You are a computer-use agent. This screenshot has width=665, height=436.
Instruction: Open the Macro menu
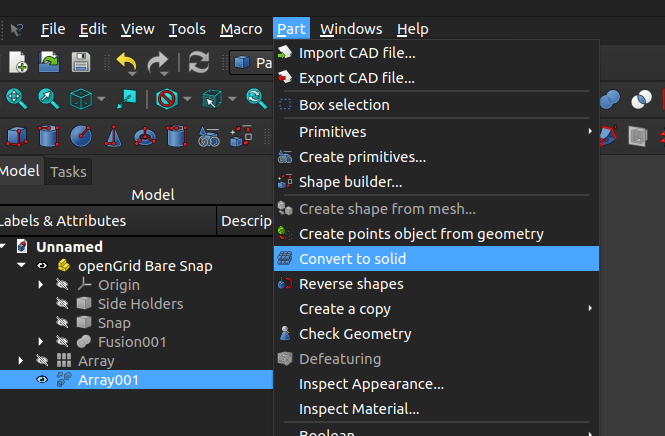pos(241,29)
